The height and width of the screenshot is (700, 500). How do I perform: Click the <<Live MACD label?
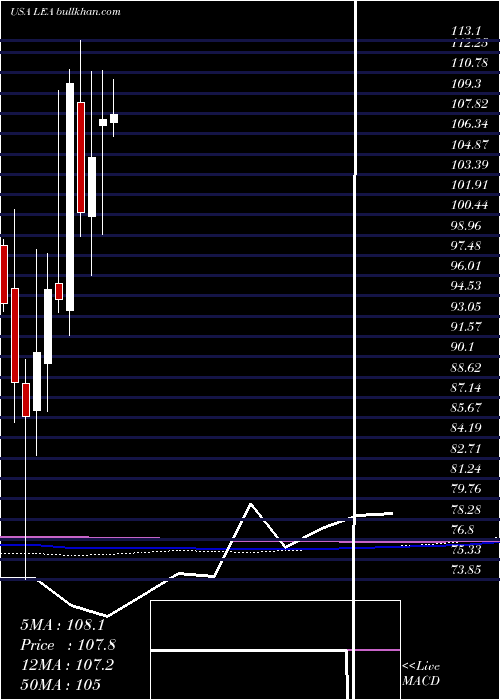(421, 674)
